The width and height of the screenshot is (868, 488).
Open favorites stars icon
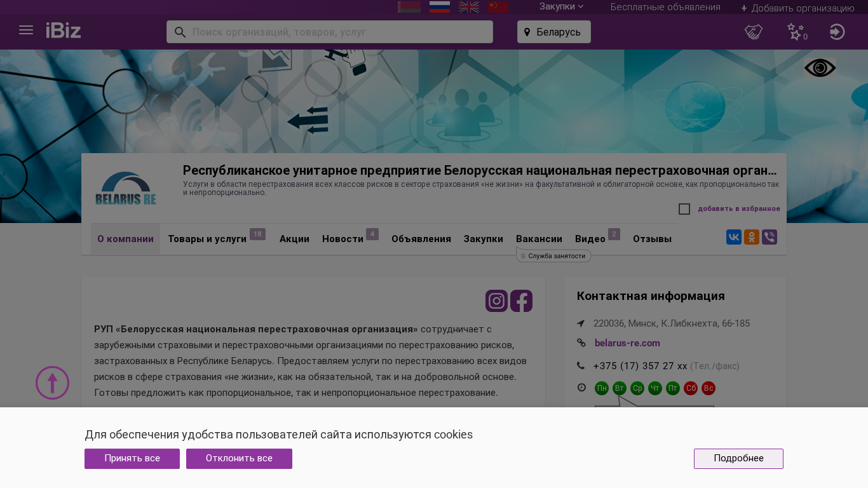tap(796, 32)
